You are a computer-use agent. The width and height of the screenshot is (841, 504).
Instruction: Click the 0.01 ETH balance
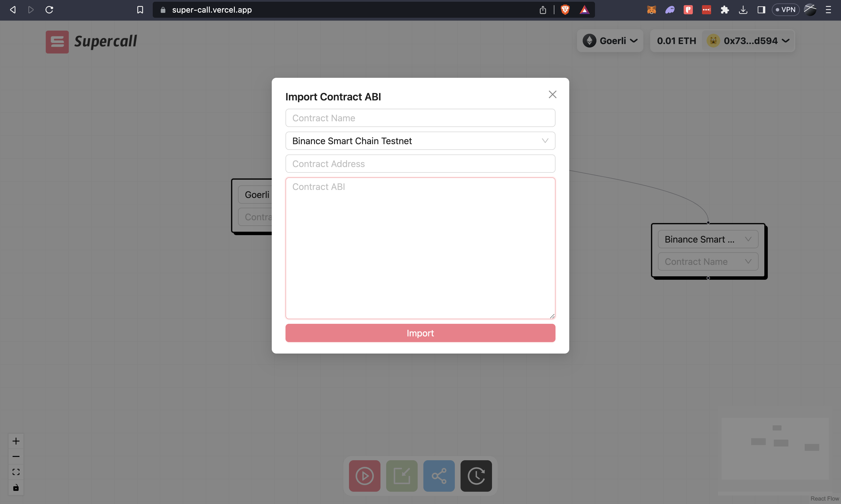coord(676,41)
